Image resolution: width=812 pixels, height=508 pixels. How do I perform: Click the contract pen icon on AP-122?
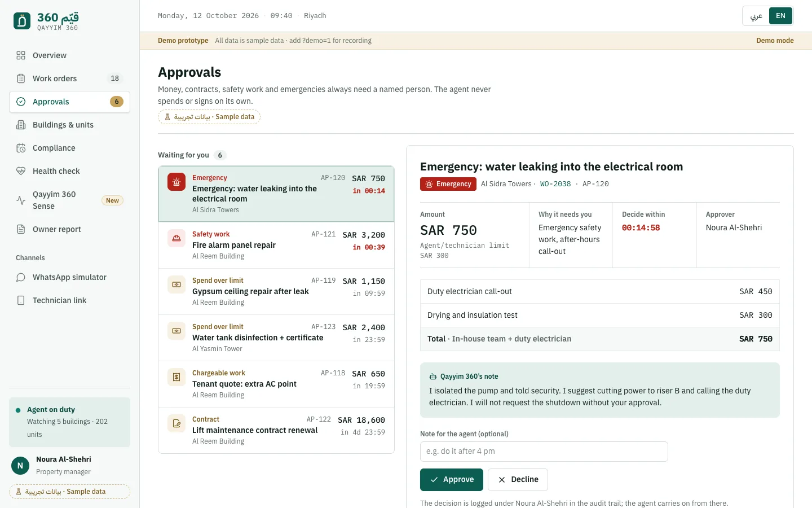(x=176, y=423)
